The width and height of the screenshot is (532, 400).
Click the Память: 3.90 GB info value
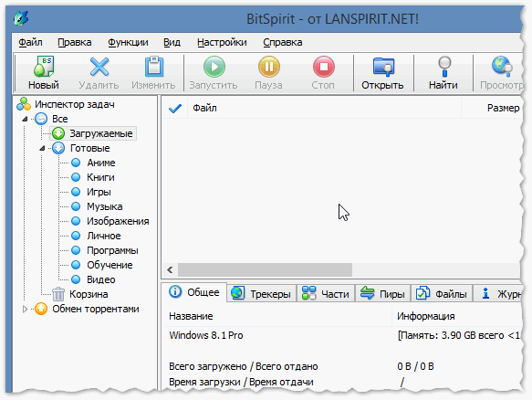459,335
